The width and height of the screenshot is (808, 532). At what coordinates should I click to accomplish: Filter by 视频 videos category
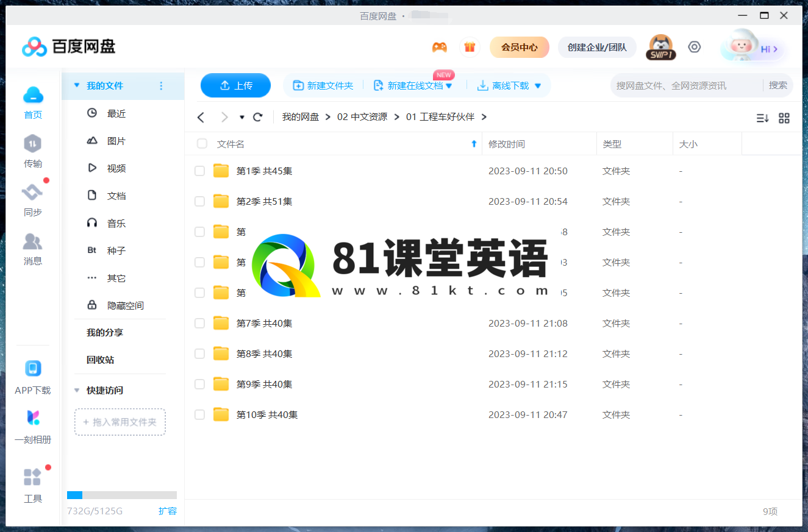(116, 168)
